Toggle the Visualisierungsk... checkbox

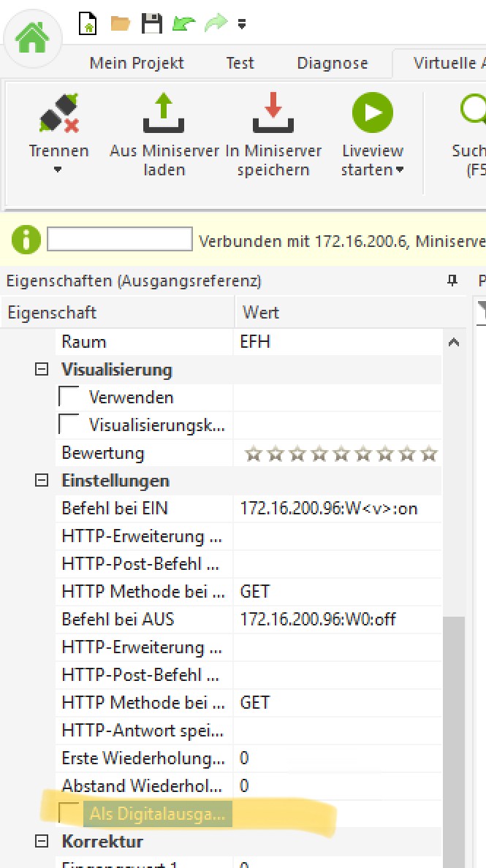(x=69, y=425)
